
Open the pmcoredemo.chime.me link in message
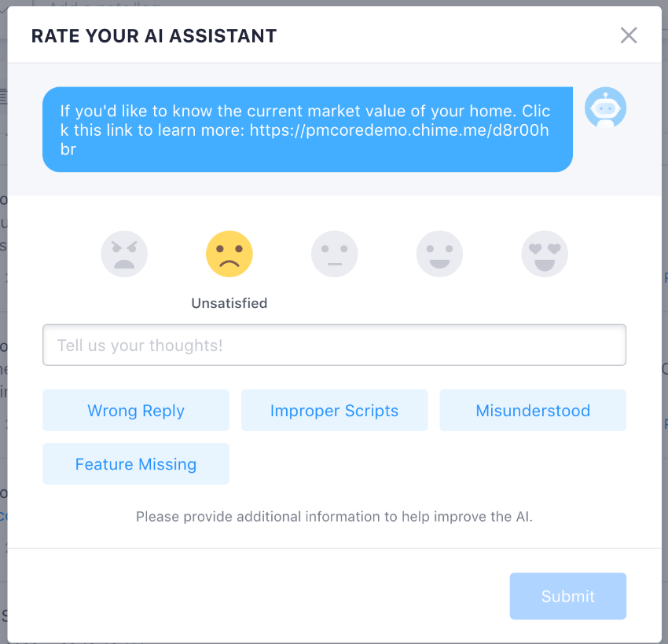coord(399,130)
